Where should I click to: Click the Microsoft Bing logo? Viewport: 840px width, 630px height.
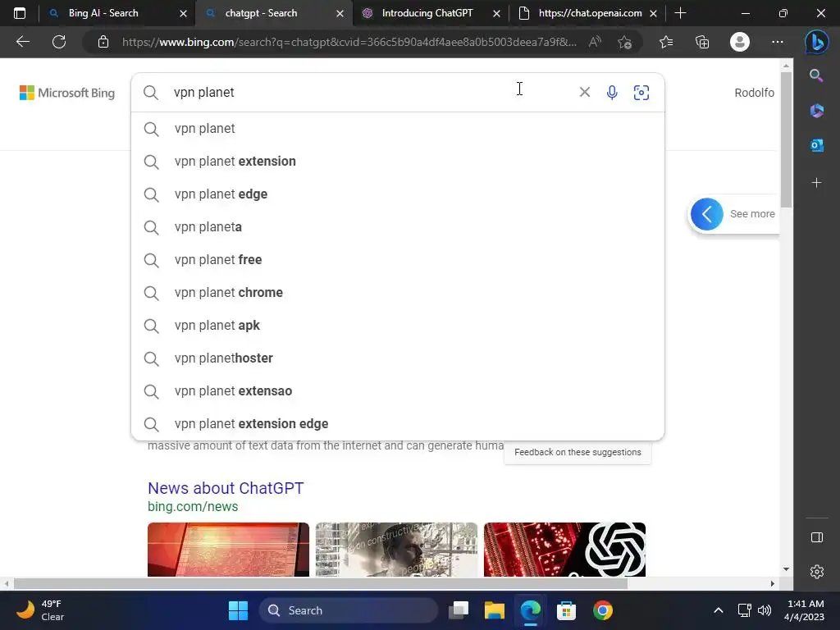(67, 93)
